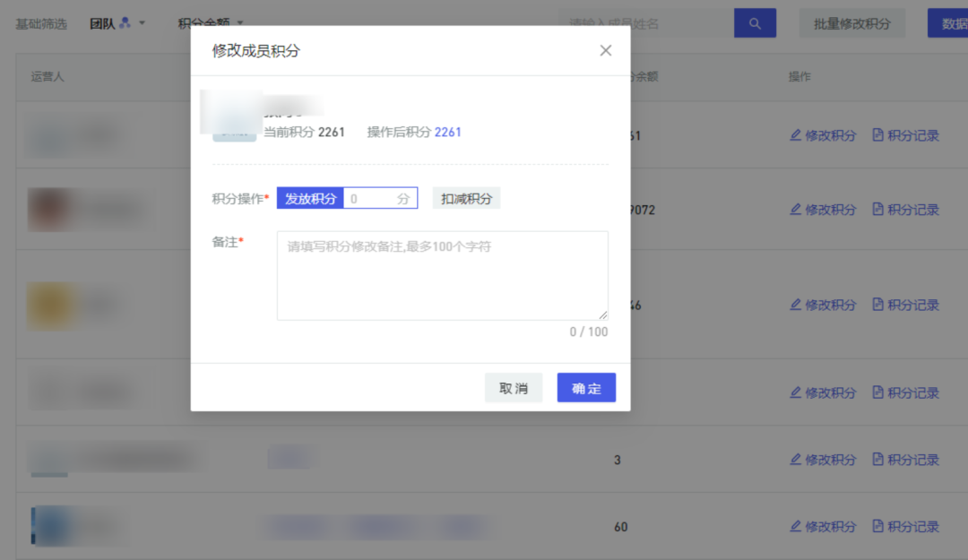Close the 修改成员积分 dialog with X
The width and height of the screenshot is (968, 560).
coord(606,51)
